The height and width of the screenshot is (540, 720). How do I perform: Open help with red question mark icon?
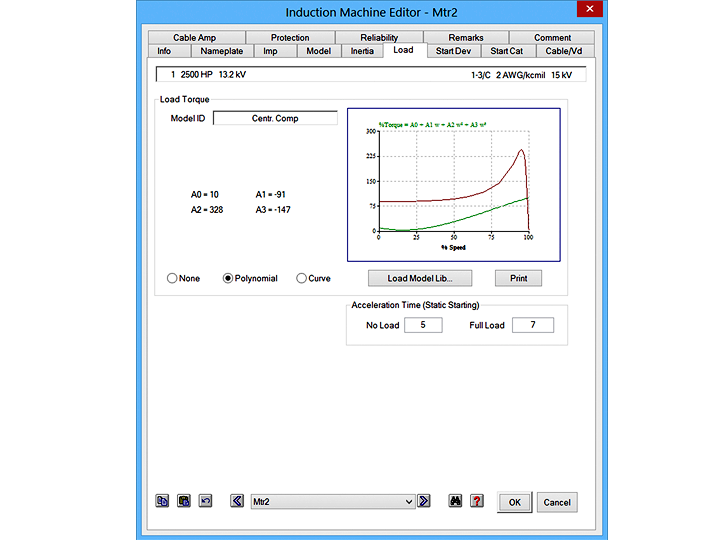point(477,501)
